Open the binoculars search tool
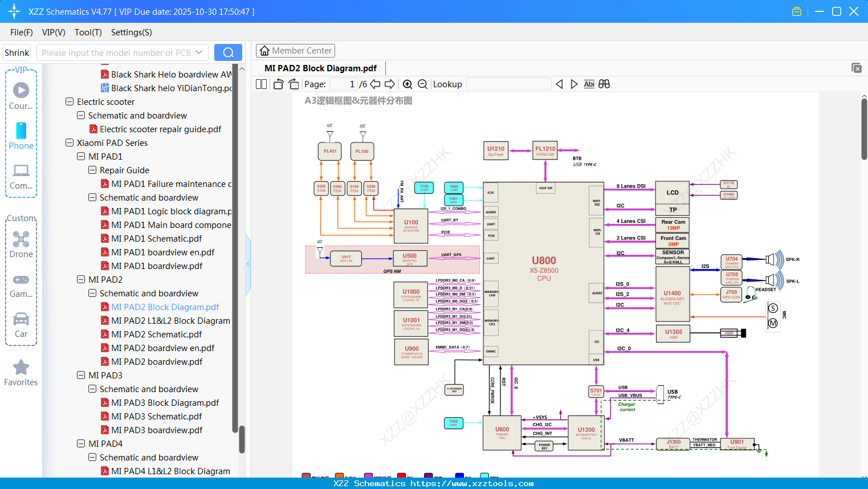 (x=604, y=84)
